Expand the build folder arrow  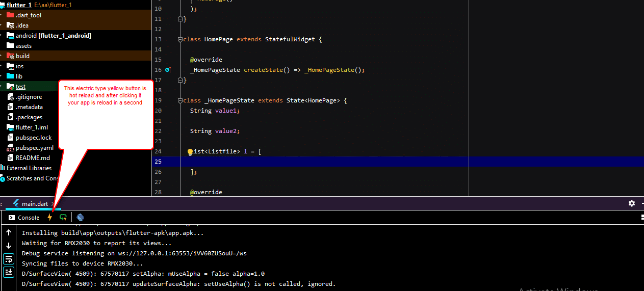click(2, 56)
